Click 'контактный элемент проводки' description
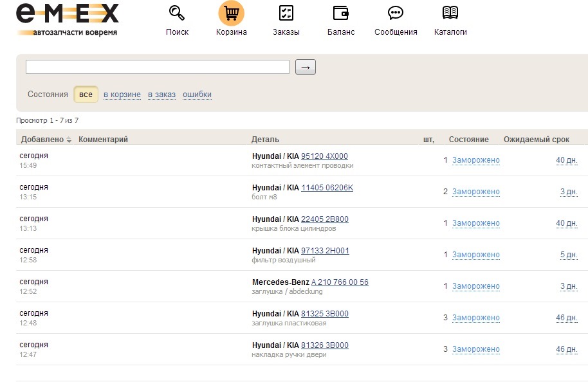Image resolution: width=588 pixels, height=382 pixels. pos(302,166)
